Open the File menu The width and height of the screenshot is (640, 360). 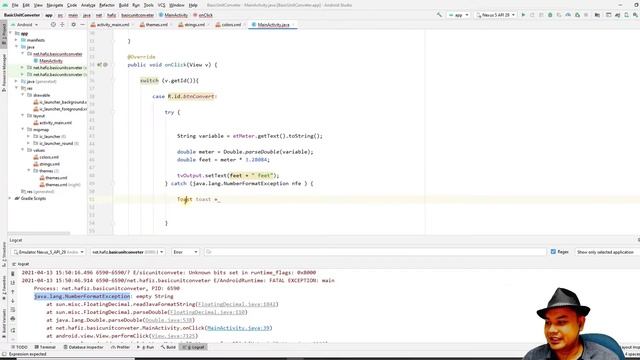pyautogui.click(x=15, y=5)
